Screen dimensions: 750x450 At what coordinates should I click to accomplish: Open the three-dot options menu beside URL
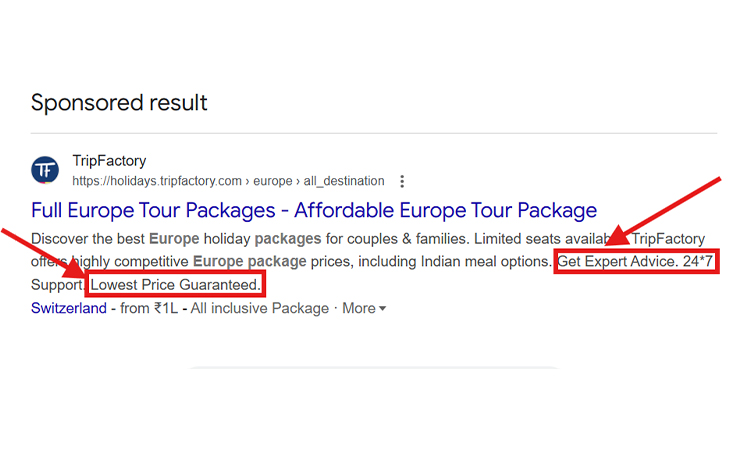point(402,182)
